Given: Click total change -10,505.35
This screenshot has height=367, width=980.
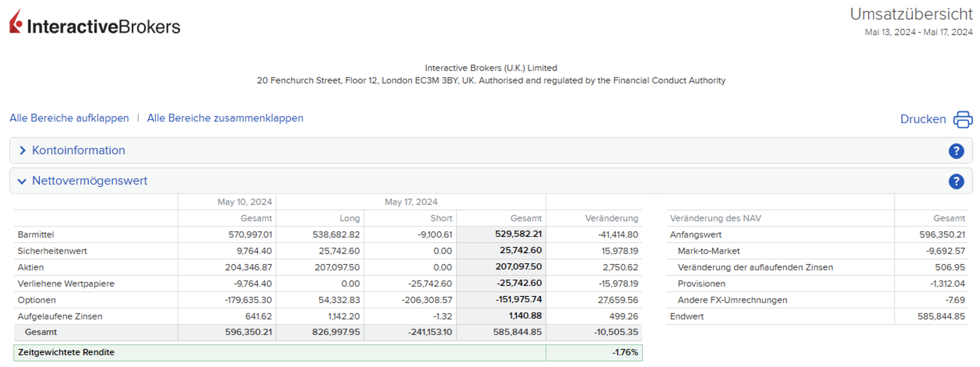Looking at the screenshot, I should point(616,332).
